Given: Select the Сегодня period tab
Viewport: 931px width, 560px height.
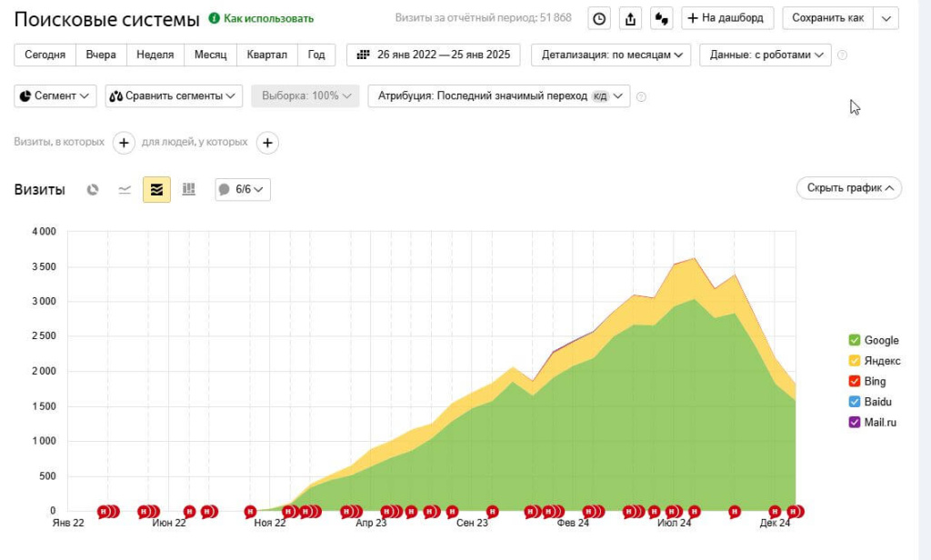Looking at the screenshot, I should click(45, 55).
